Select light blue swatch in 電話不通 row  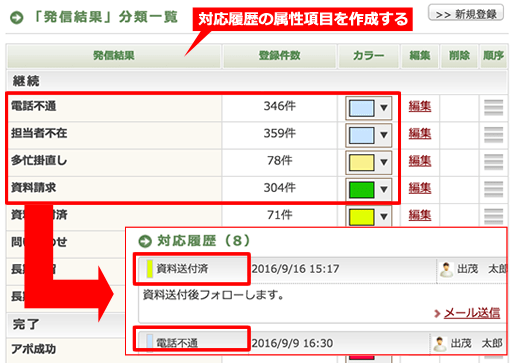click(x=361, y=108)
